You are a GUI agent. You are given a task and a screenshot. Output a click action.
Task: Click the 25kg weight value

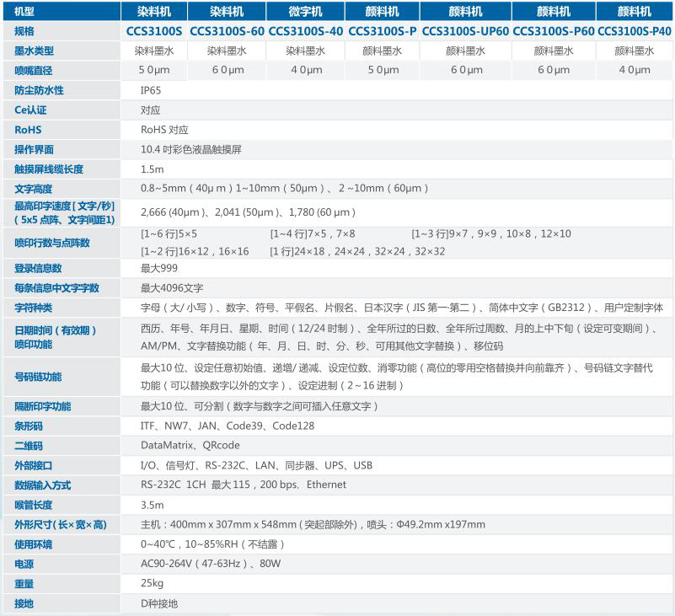(152, 583)
